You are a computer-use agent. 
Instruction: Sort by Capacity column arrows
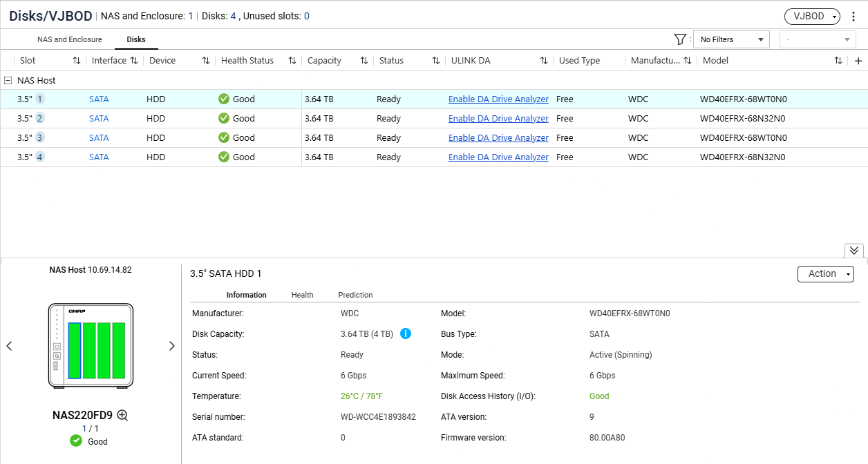click(x=364, y=61)
